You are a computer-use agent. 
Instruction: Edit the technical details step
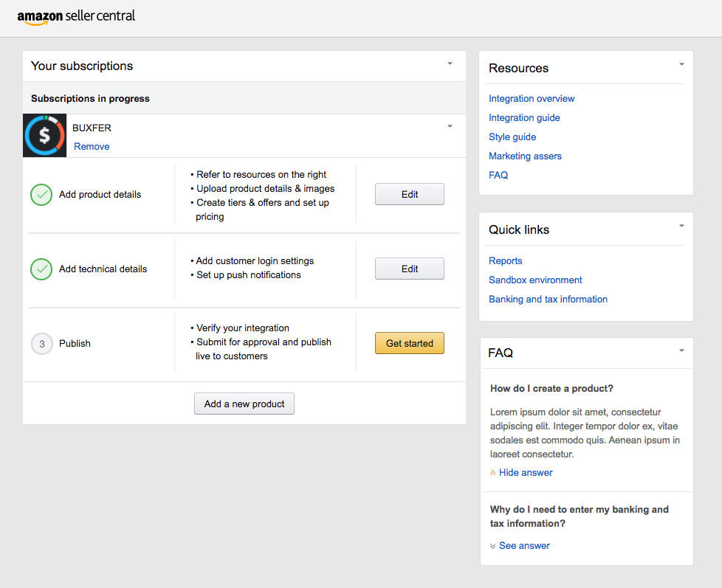(409, 269)
